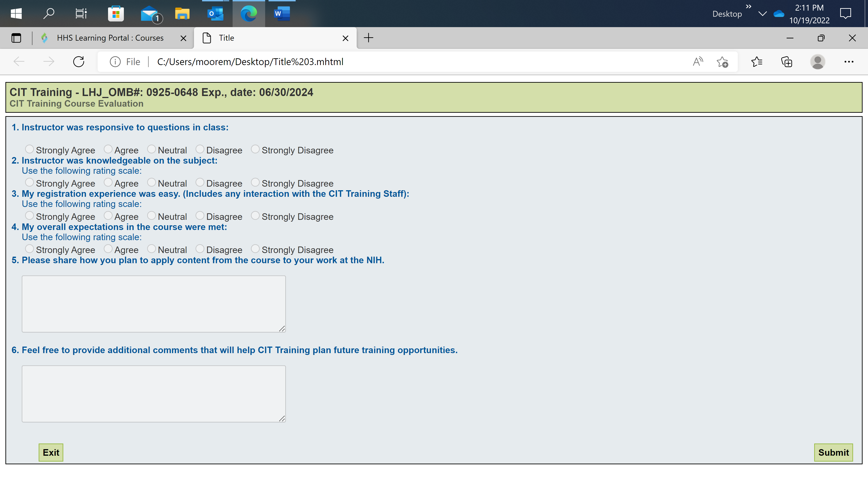Select Strongly Disagree for question 4
Screen dimensions: 868x488
[x=255, y=249]
